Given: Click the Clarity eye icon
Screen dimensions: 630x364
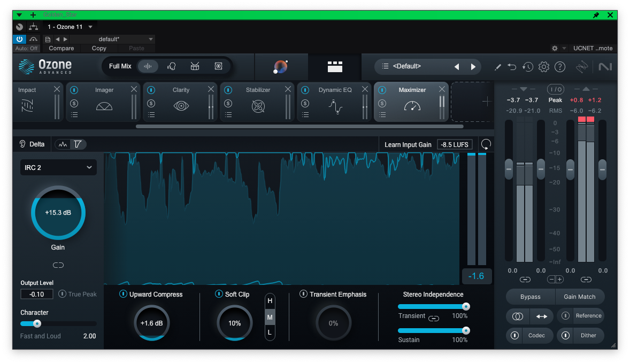Looking at the screenshot, I should pyautogui.click(x=181, y=106).
